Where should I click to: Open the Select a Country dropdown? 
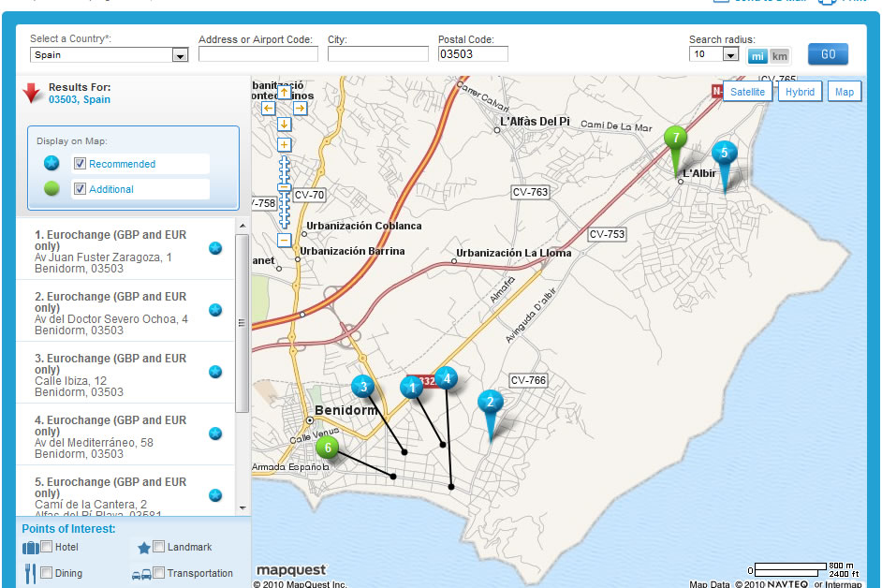[110, 54]
